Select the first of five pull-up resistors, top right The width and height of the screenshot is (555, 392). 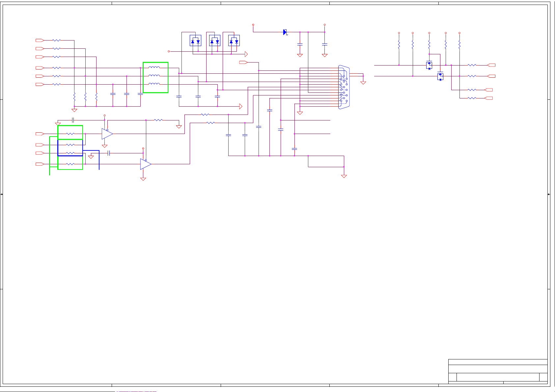click(x=399, y=44)
